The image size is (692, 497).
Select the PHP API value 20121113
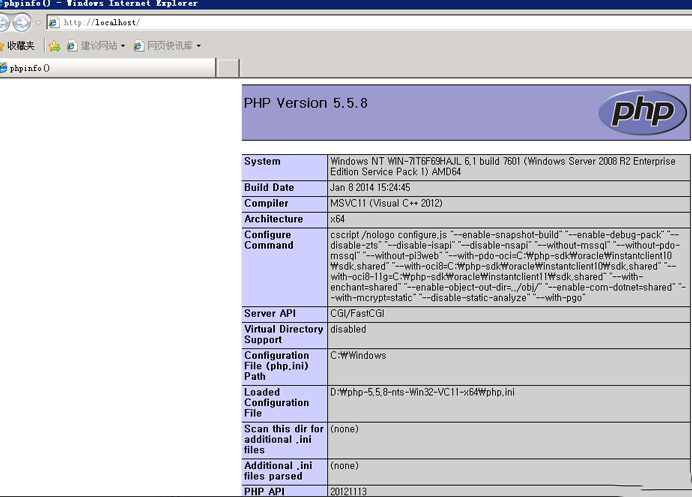348,491
